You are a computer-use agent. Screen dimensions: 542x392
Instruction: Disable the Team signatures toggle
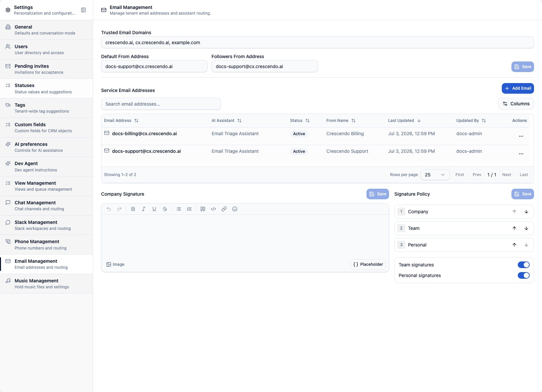click(x=524, y=265)
